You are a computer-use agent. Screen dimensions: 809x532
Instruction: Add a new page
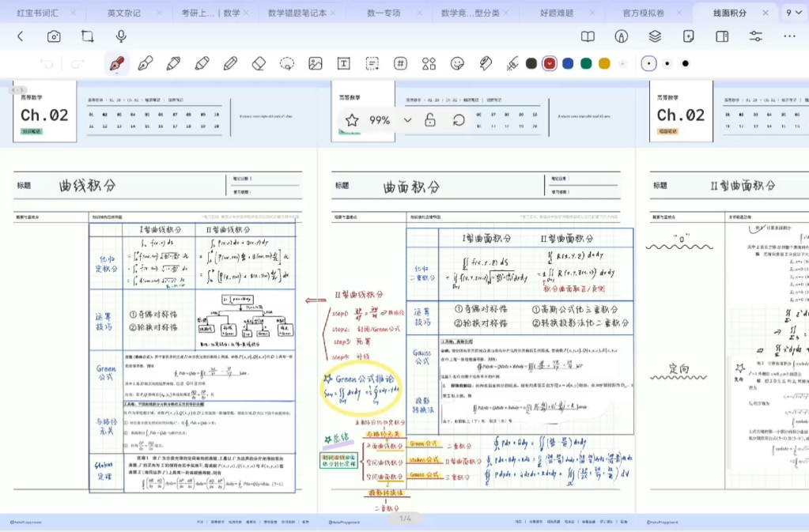click(x=688, y=36)
